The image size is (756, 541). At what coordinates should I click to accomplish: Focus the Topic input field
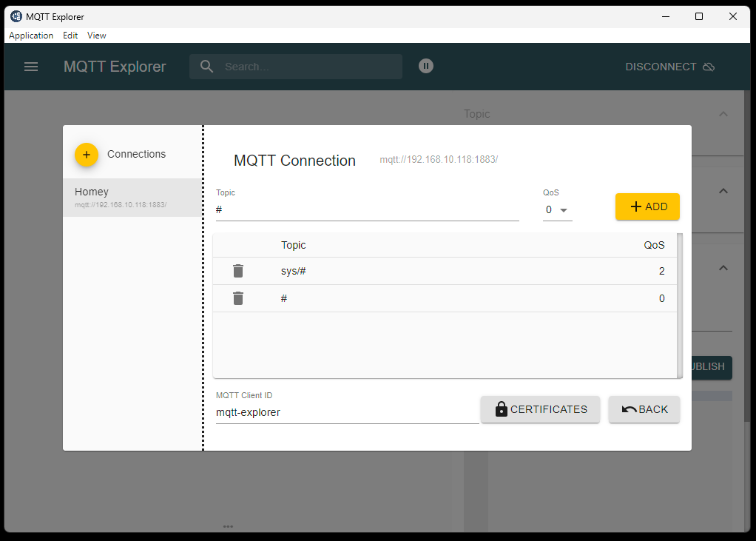368,210
